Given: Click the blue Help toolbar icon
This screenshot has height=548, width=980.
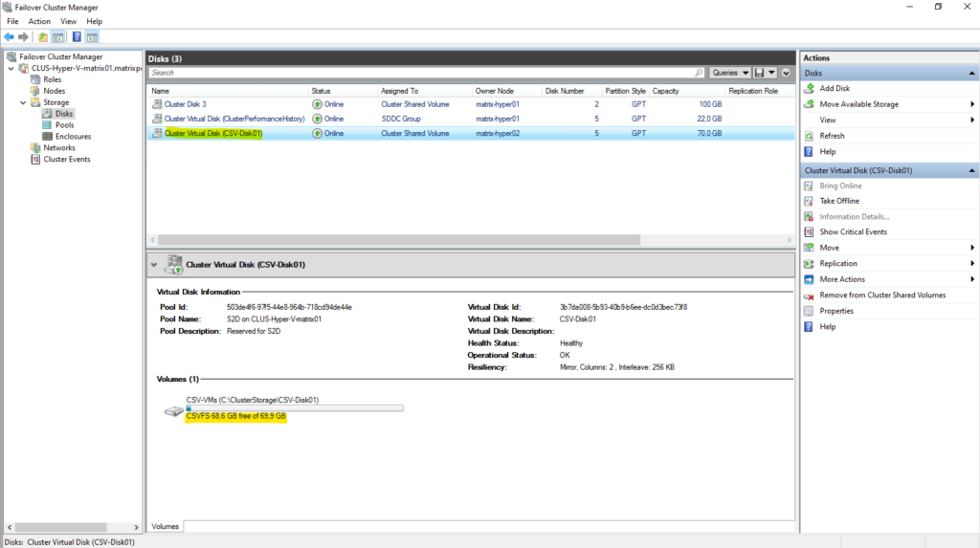Looking at the screenshot, I should pos(76,37).
